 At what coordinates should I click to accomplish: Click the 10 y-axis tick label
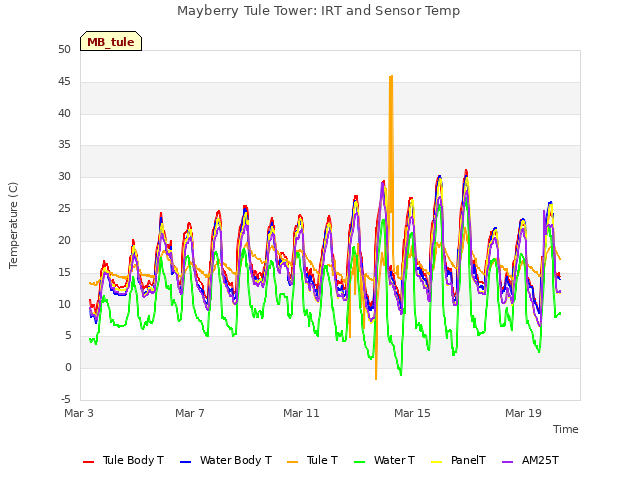tap(64, 304)
